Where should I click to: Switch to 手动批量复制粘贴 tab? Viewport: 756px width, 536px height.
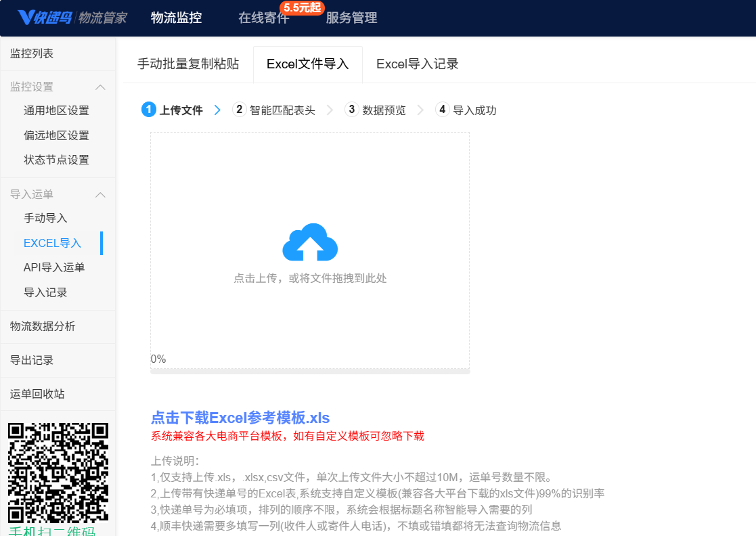(188, 64)
